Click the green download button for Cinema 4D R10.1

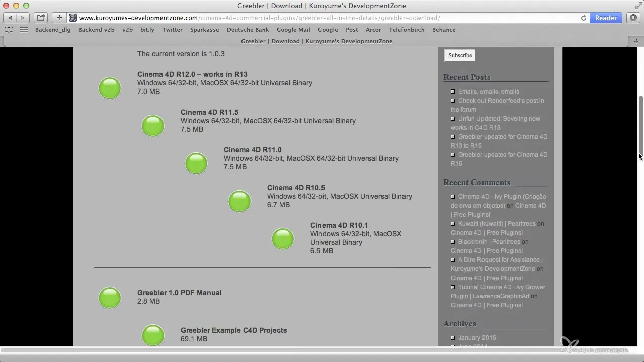[283, 239]
